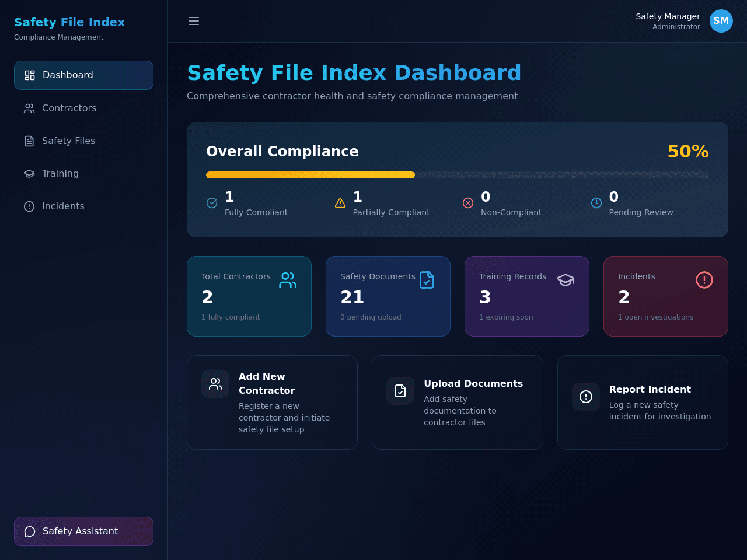Click the SM user avatar
The height and width of the screenshot is (560, 747).
[x=721, y=21]
